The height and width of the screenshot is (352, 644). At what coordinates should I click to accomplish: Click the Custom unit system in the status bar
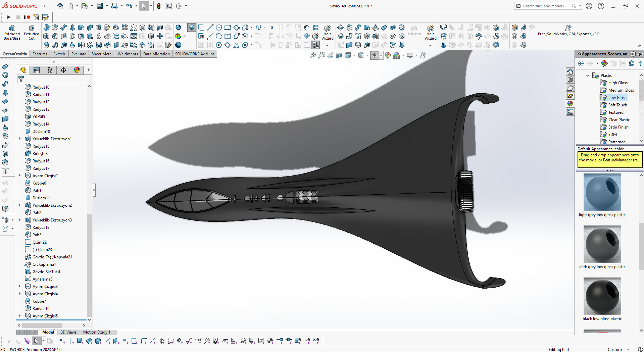614,349
